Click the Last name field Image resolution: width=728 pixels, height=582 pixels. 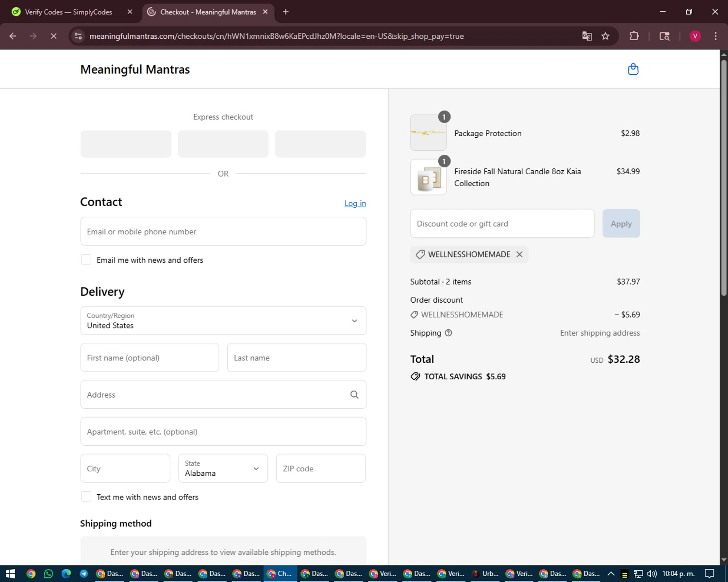point(297,357)
